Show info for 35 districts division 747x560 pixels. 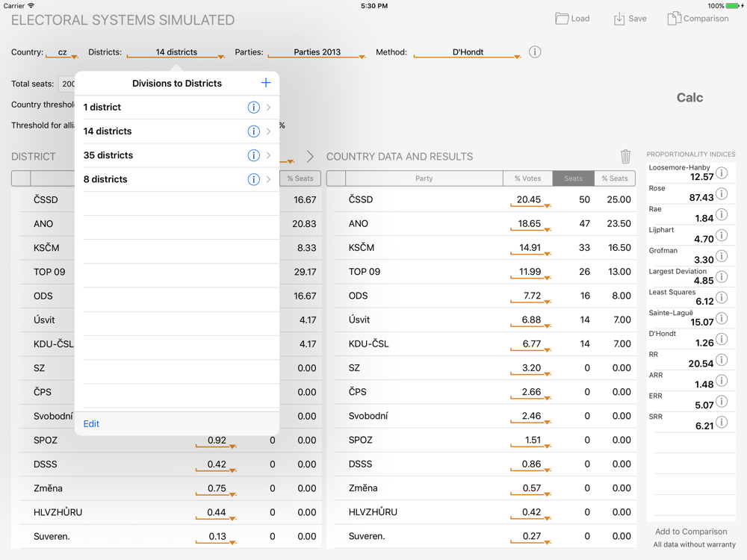[253, 155]
